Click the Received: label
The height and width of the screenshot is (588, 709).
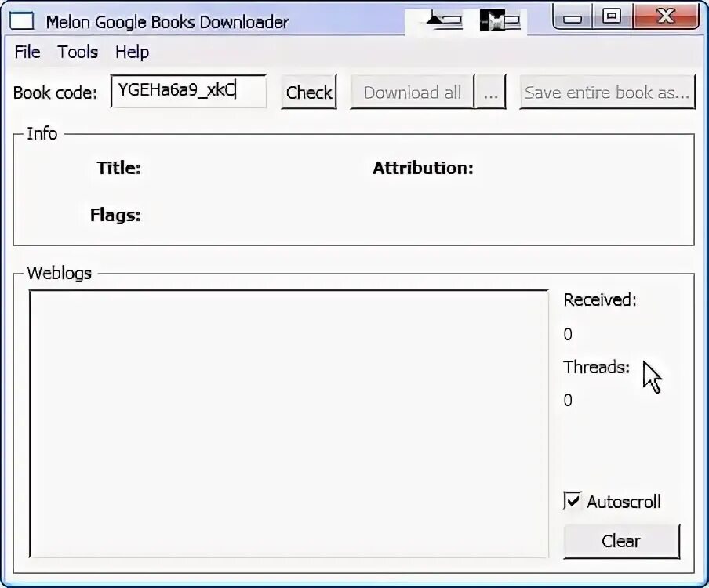tap(600, 299)
